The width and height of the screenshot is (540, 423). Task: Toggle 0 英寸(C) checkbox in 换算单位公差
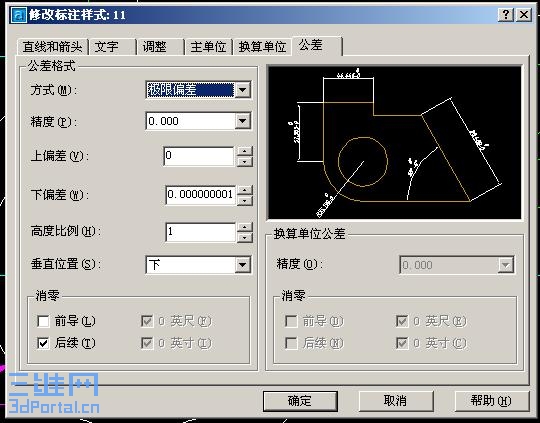[x=402, y=343]
